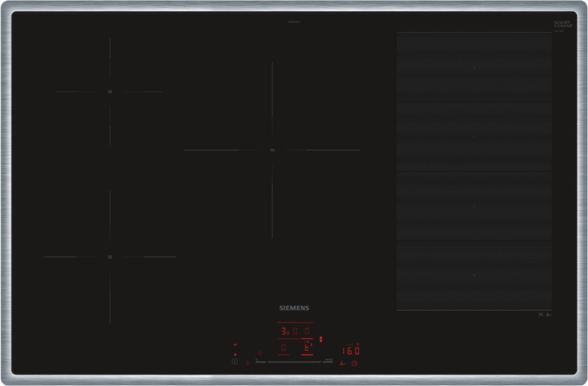
Task: Tap the IN marker of the center zone
Action: [x=272, y=150]
